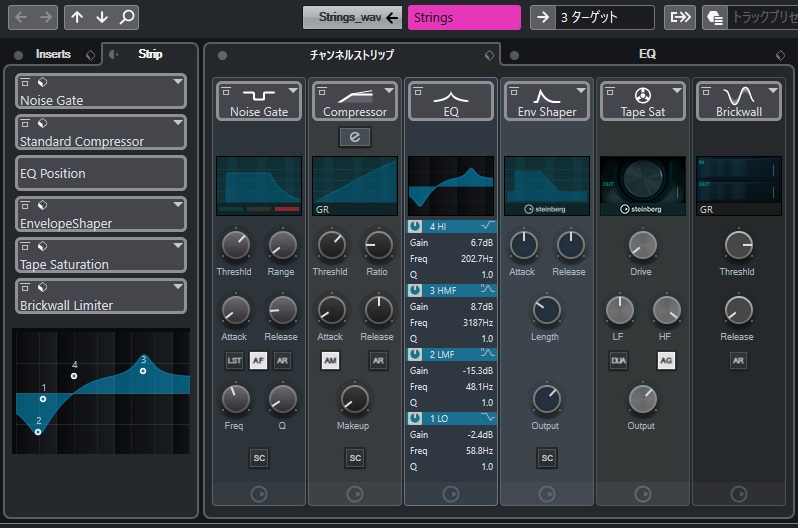Toggle EQ band 2 LMF power

(x=415, y=354)
